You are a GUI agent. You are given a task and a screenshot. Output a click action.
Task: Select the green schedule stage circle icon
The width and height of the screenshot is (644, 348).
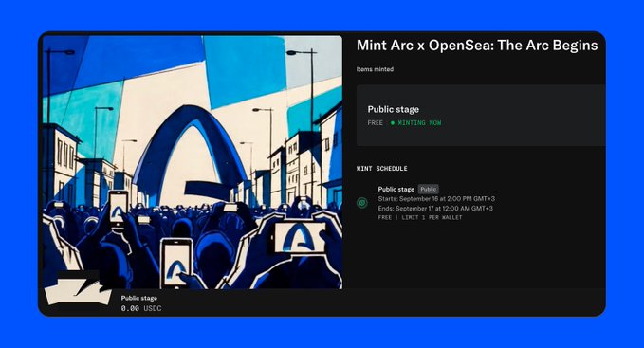tap(362, 203)
